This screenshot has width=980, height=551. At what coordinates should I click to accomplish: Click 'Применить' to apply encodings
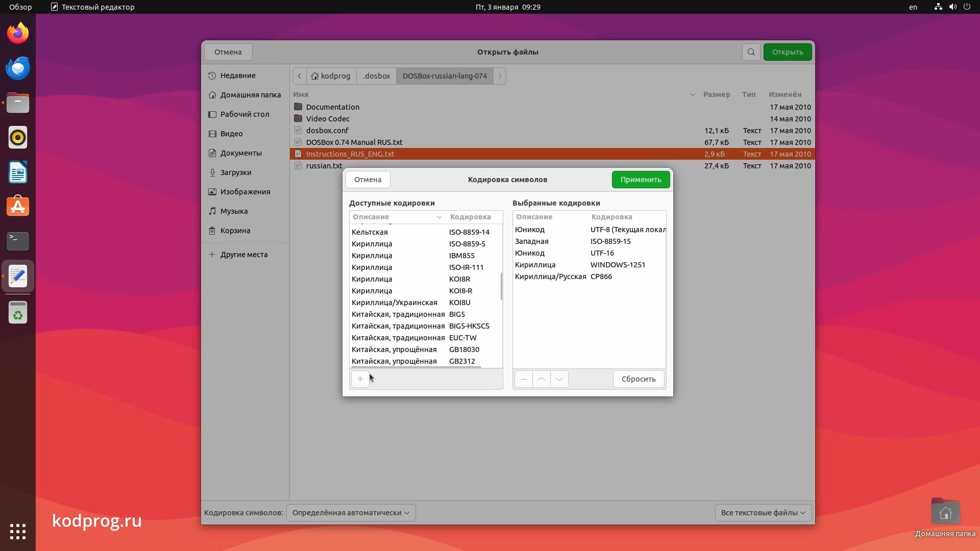pyautogui.click(x=641, y=180)
